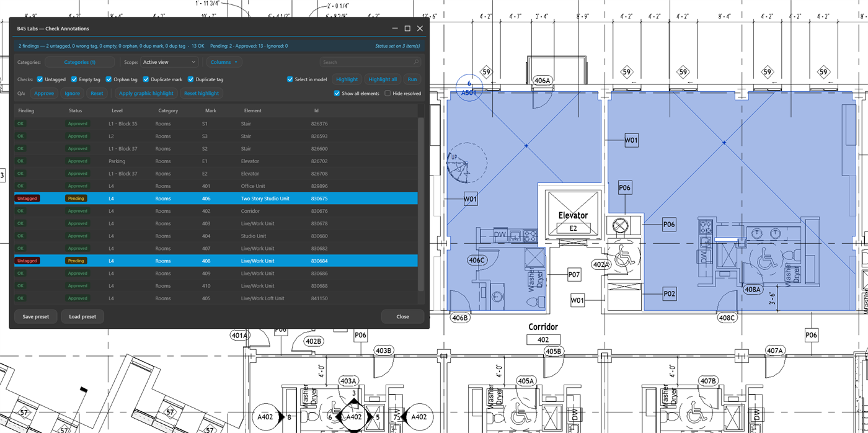Close the dialog with Close button
The image size is (868, 433).
point(403,316)
